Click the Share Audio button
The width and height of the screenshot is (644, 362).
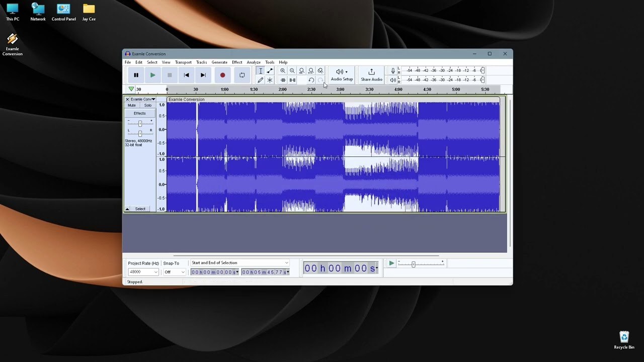coord(371,75)
